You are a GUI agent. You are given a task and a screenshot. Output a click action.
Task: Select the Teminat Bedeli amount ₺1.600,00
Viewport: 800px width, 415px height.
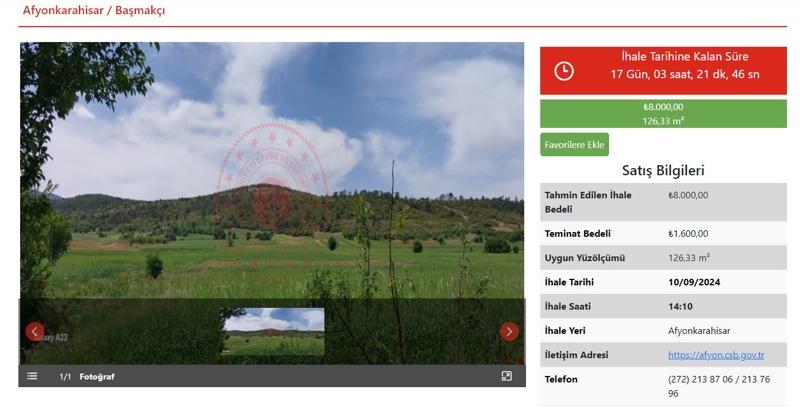(688, 234)
